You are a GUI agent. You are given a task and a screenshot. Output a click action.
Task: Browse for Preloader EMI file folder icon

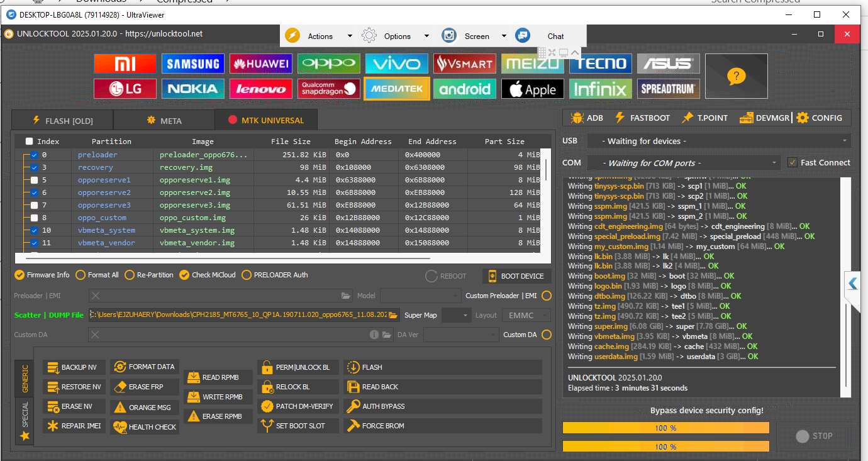tap(346, 296)
